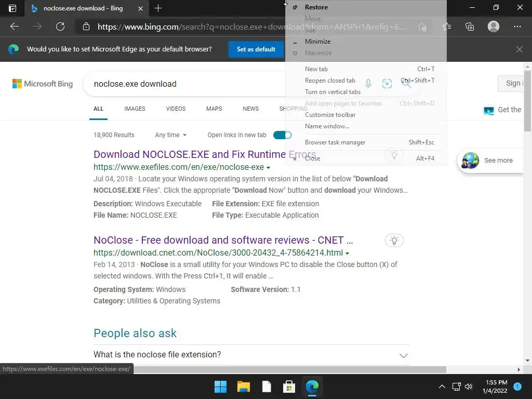Open the Collections icon in toolbar
The image size is (532, 399).
click(x=470, y=26)
